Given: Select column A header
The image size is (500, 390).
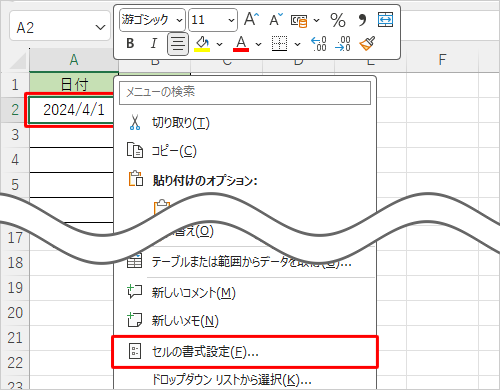Looking at the screenshot, I should 74,60.
